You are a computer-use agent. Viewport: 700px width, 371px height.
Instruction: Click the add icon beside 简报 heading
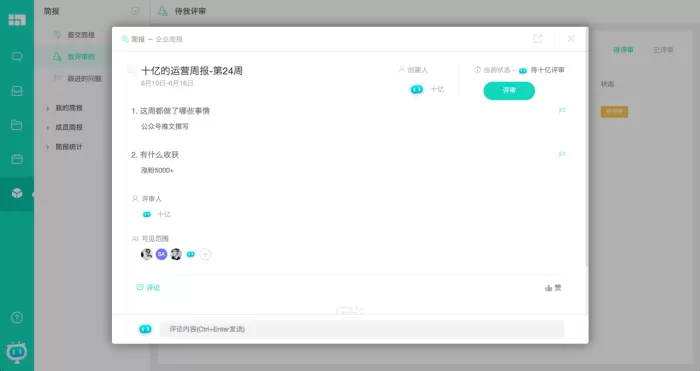click(135, 11)
